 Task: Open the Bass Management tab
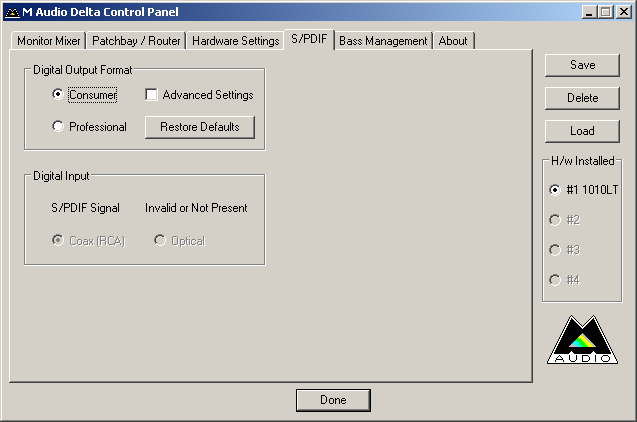pyautogui.click(x=383, y=41)
